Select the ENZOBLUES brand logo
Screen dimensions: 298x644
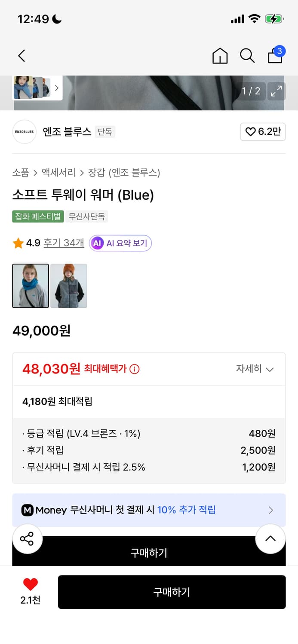(24, 132)
